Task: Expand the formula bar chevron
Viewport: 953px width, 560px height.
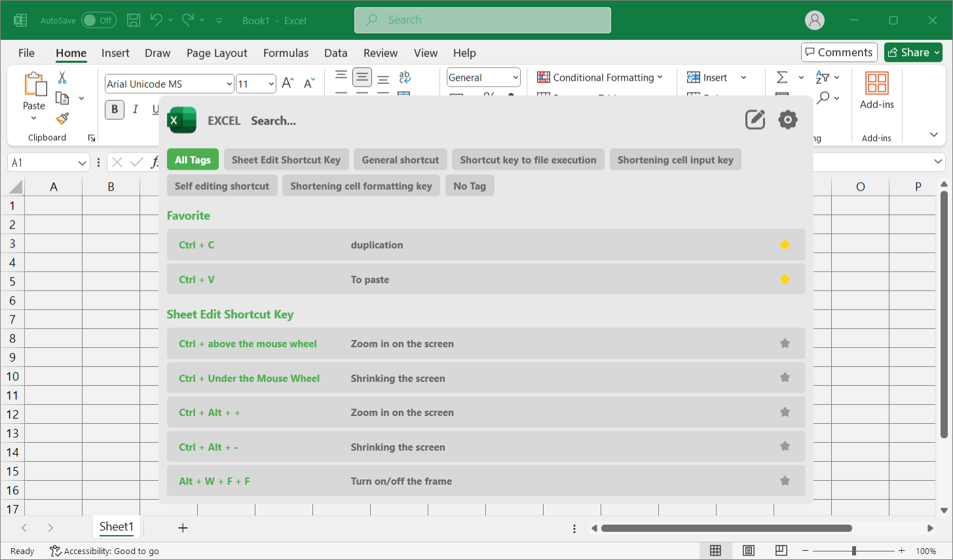Action: tap(938, 161)
